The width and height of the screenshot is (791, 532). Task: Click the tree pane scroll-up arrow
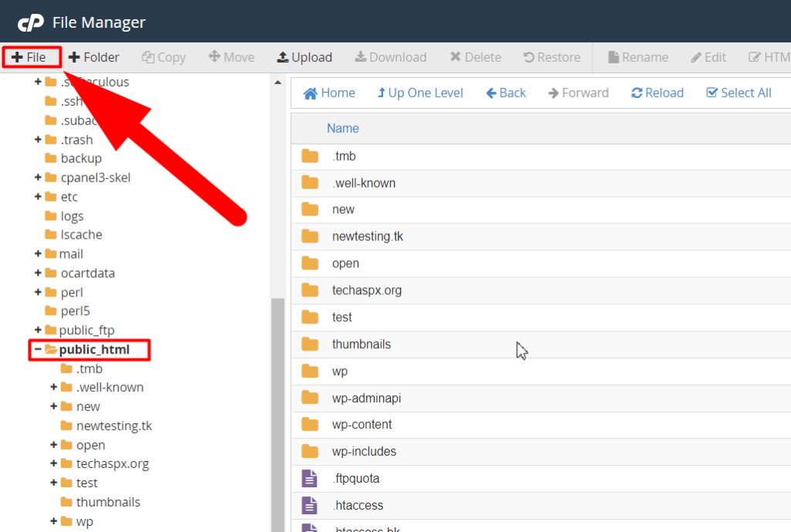(x=278, y=82)
